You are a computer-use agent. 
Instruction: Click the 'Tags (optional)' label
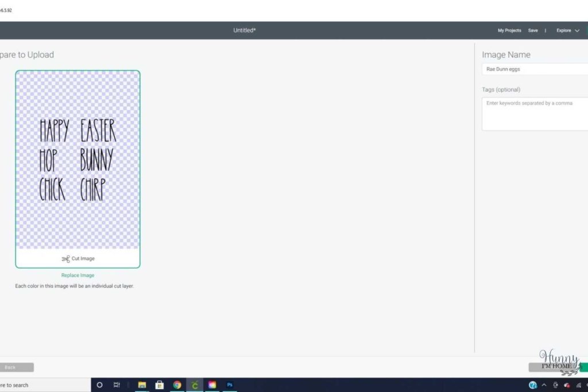pyautogui.click(x=501, y=90)
